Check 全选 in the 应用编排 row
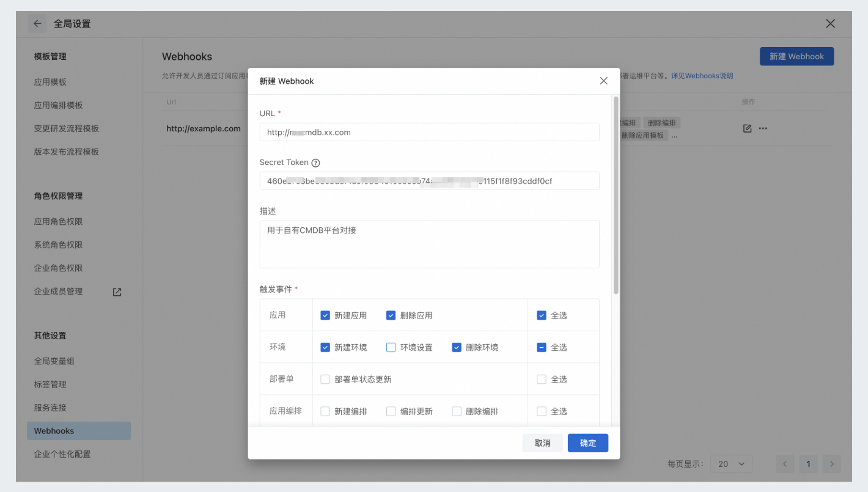The image size is (868, 492). click(541, 411)
